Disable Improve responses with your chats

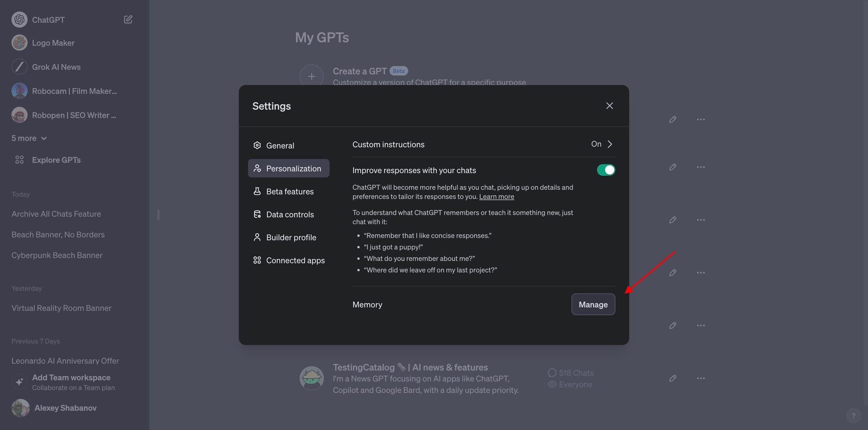click(606, 170)
